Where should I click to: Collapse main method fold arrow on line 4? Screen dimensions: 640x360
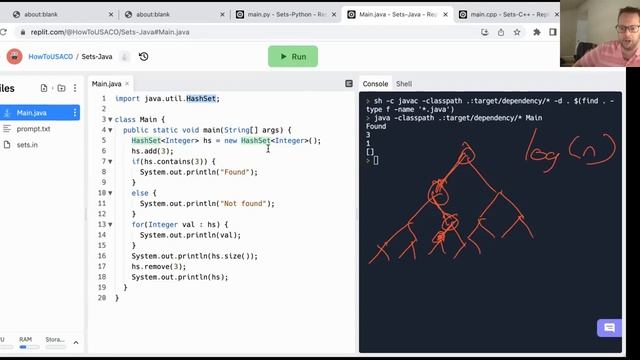coord(110,130)
